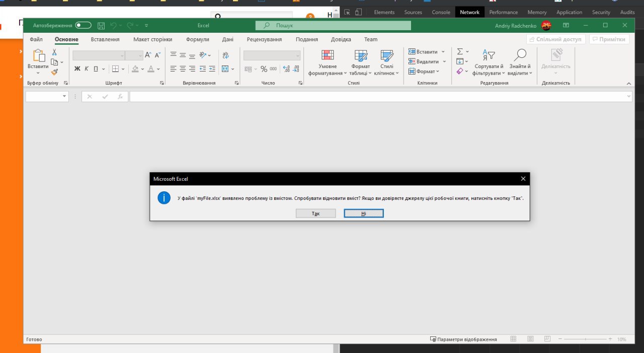Open the Performance tab in DevTools

[x=504, y=12]
